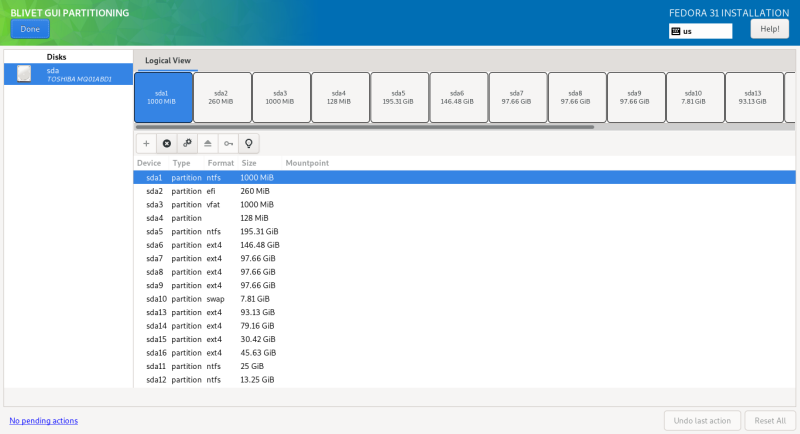Click the unmount eject icon
The width and height of the screenshot is (800, 434).
pyautogui.click(x=208, y=143)
